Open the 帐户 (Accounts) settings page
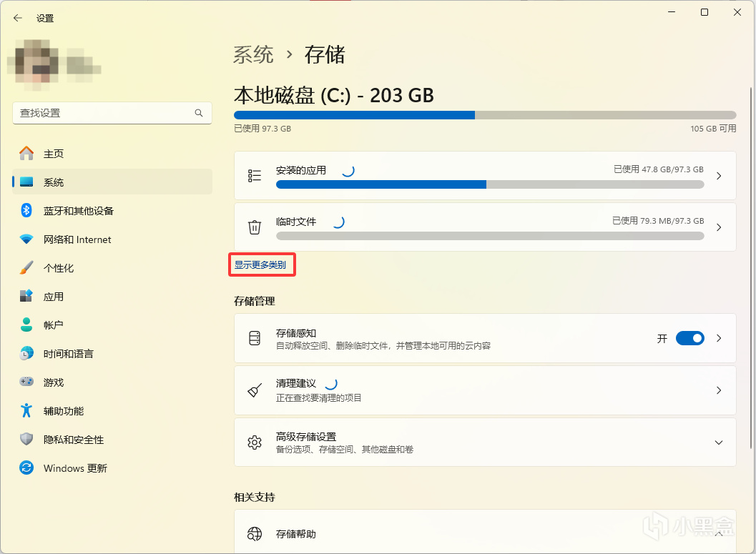 pyautogui.click(x=54, y=325)
